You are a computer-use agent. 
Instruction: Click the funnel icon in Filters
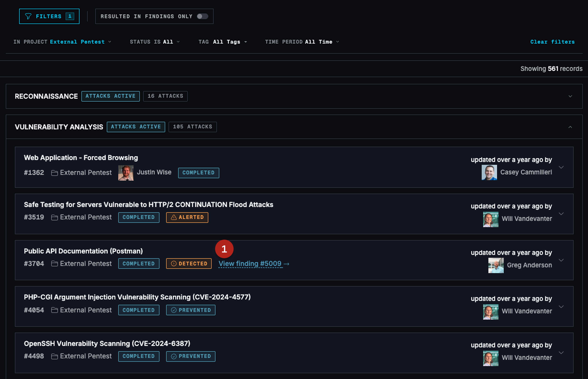point(28,16)
